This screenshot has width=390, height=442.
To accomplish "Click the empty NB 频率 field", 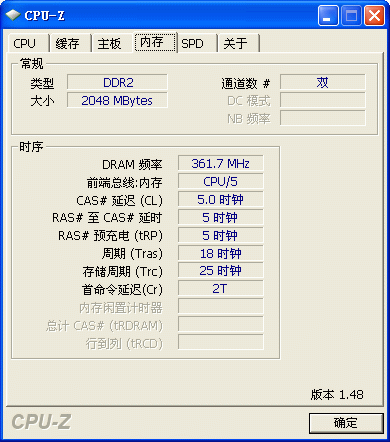I will (x=322, y=118).
